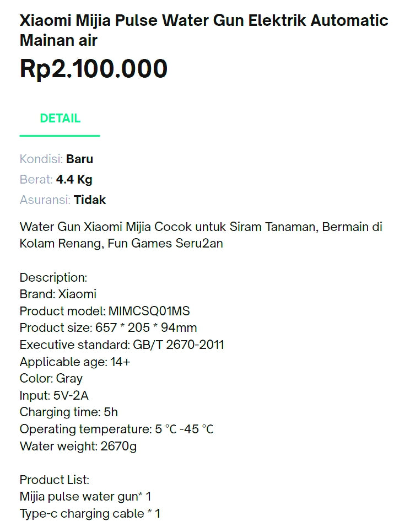Open the DETAIL tab

tap(60, 119)
